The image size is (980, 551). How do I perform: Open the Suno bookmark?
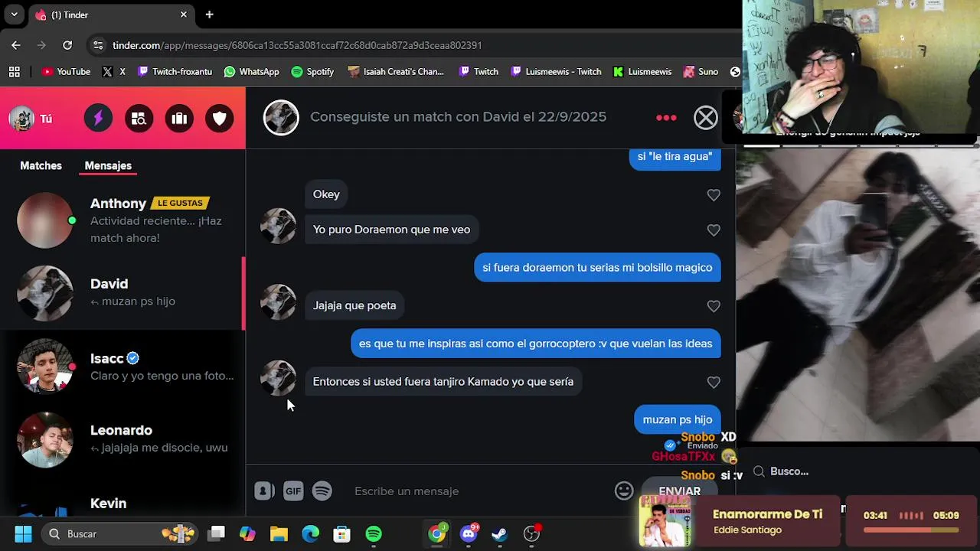click(x=701, y=72)
